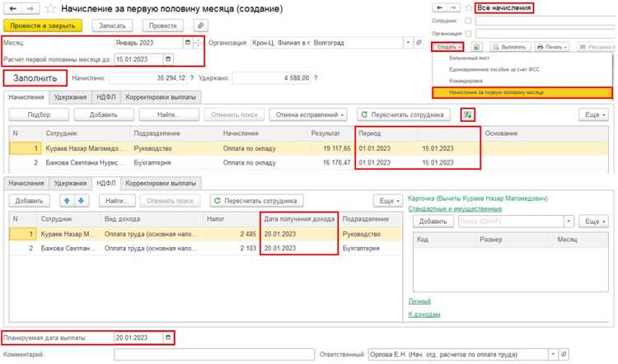Toggle the Организация filter checkbox
Screen dimensions: 618x364
click(468, 34)
